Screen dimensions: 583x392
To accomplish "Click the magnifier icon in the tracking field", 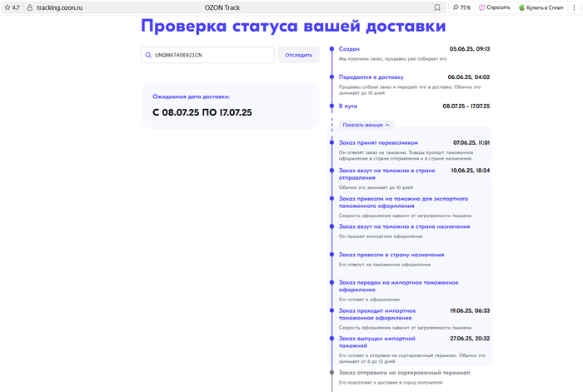I will click(148, 55).
